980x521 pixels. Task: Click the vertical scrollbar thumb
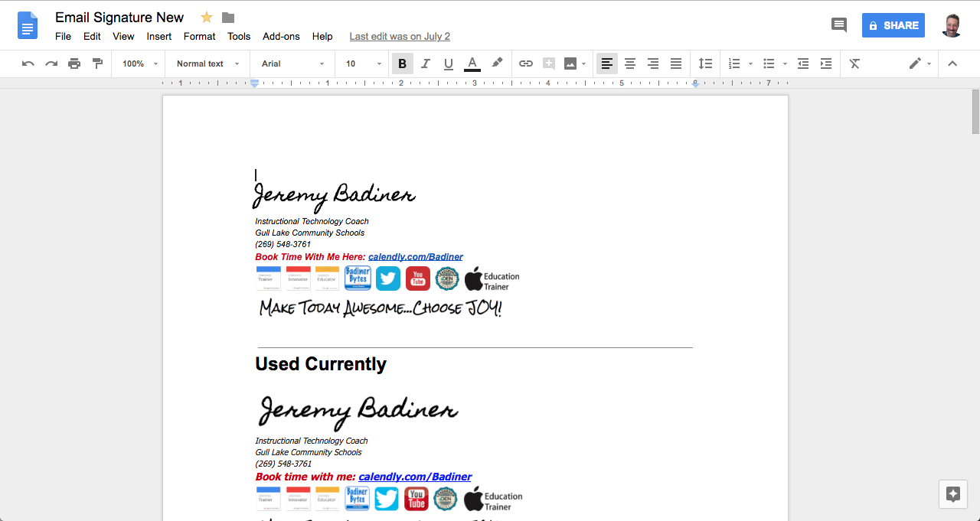pos(975,111)
